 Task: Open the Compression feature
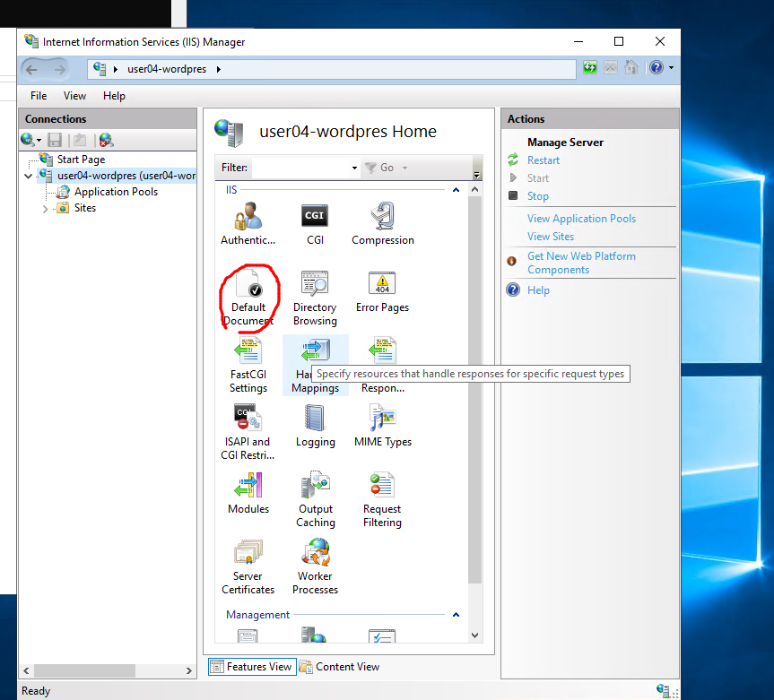point(383,223)
